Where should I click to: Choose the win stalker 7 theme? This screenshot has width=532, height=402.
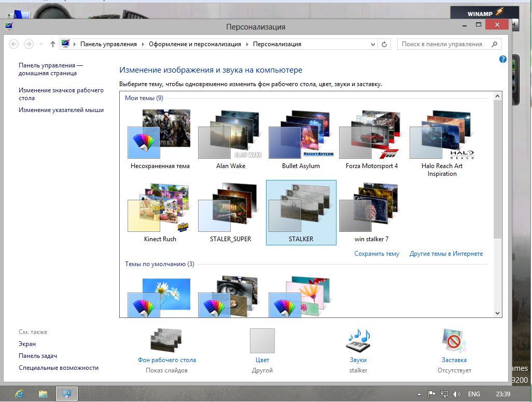click(x=371, y=213)
